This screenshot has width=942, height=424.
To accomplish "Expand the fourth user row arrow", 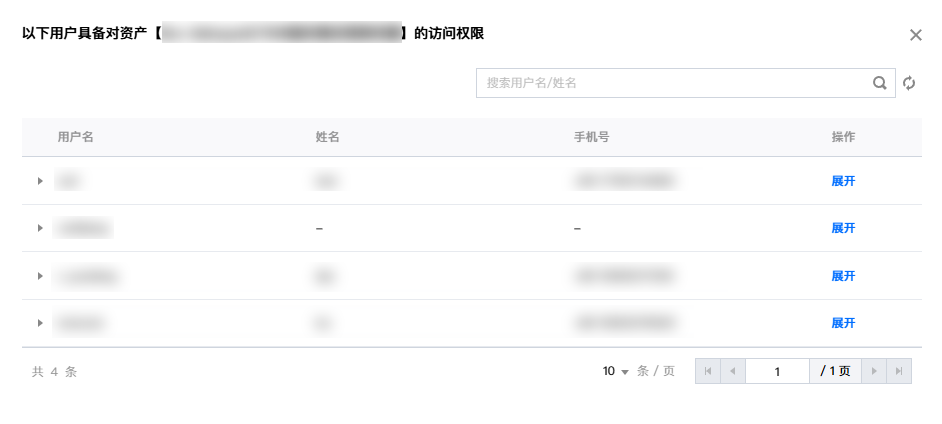I will (x=40, y=323).
